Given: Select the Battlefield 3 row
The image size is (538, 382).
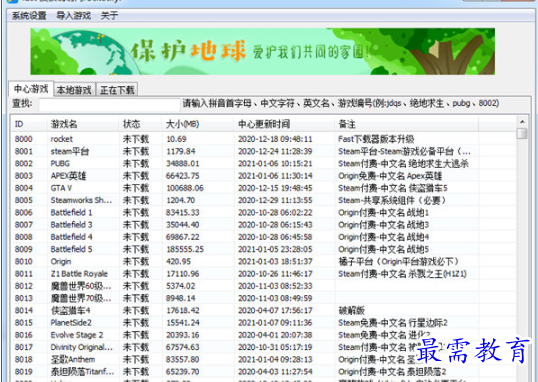Looking at the screenshot, I should (264, 225).
